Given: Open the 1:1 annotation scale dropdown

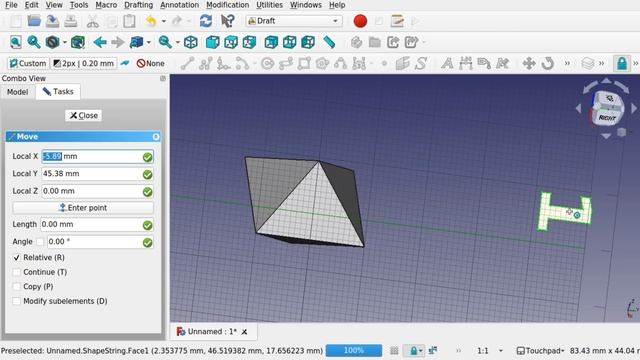Looking at the screenshot, I should click(x=490, y=351).
